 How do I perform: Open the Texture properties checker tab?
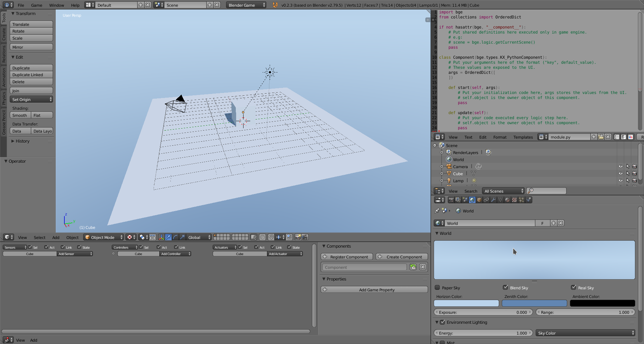pyautogui.click(x=514, y=200)
